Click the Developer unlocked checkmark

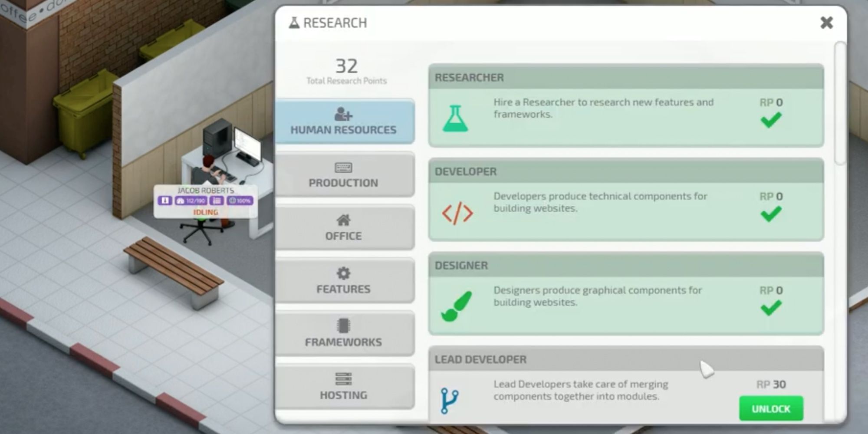771,214
